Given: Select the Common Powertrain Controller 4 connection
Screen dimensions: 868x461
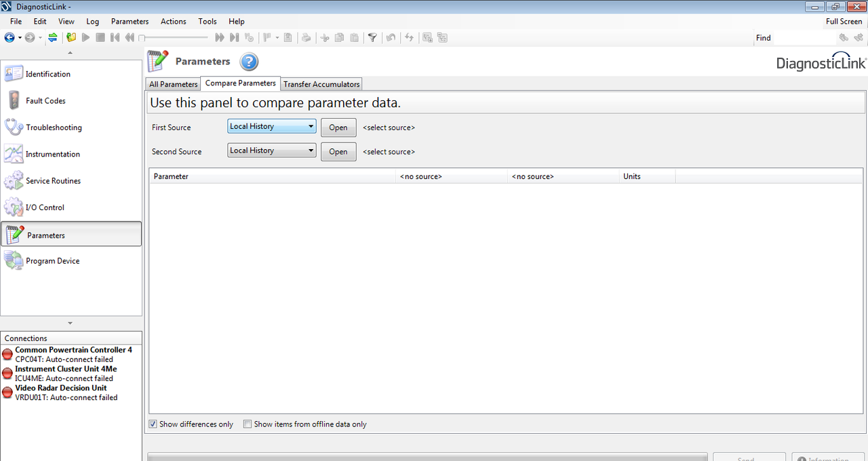Looking at the screenshot, I should click(71, 355).
